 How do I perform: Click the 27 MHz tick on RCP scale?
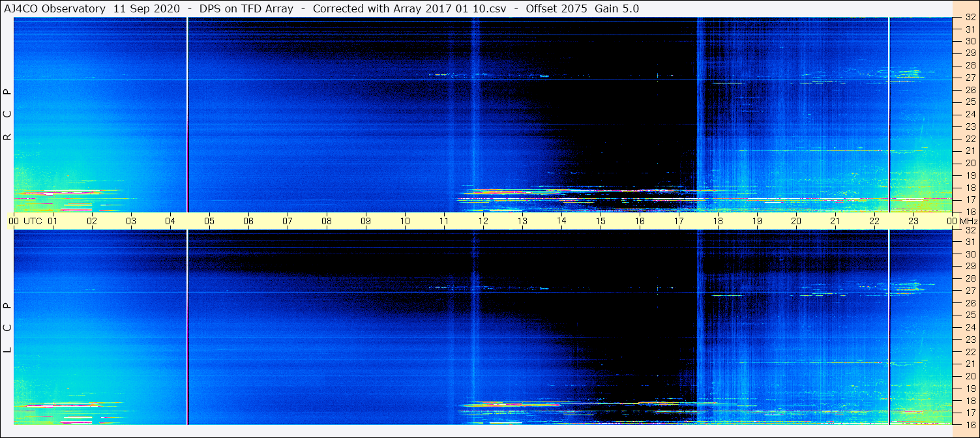[970, 78]
